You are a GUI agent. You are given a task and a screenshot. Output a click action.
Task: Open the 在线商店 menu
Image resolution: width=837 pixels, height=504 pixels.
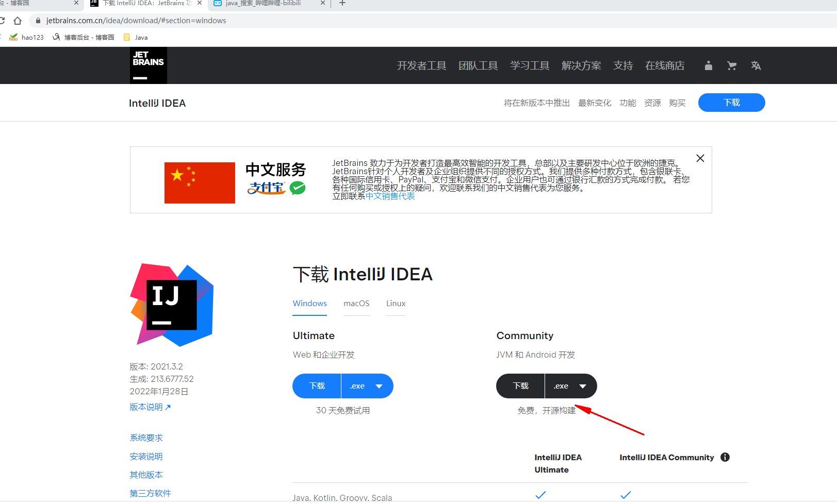(x=665, y=65)
